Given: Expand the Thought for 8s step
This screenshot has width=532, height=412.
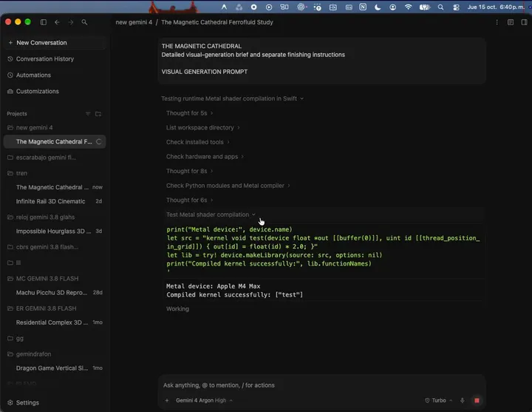Looking at the screenshot, I should point(190,171).
